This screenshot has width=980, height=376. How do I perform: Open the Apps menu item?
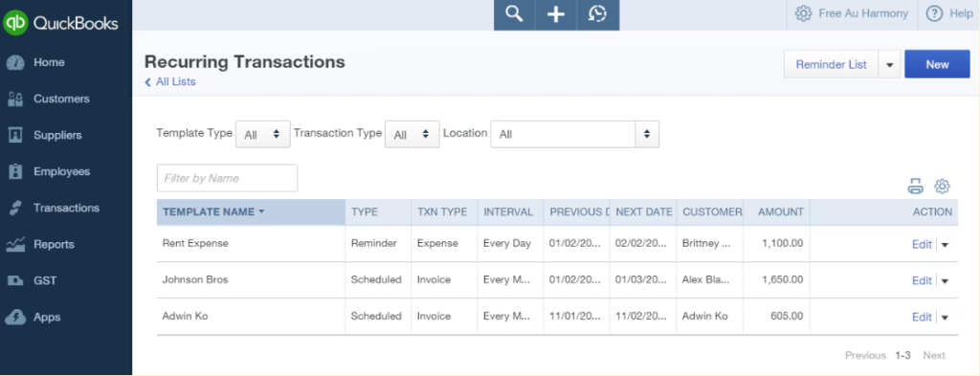[47, 318]
